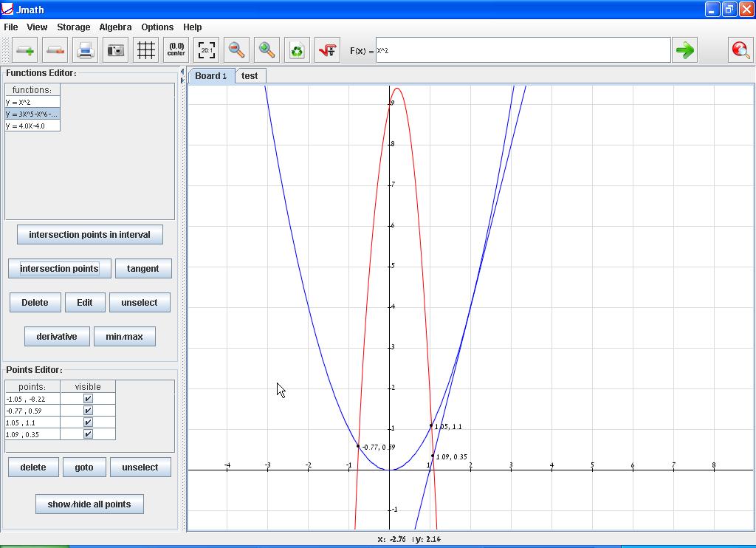Click the tangent button
Image resolution: width=756 pixels, height=548 pixels.
[142, 269]
